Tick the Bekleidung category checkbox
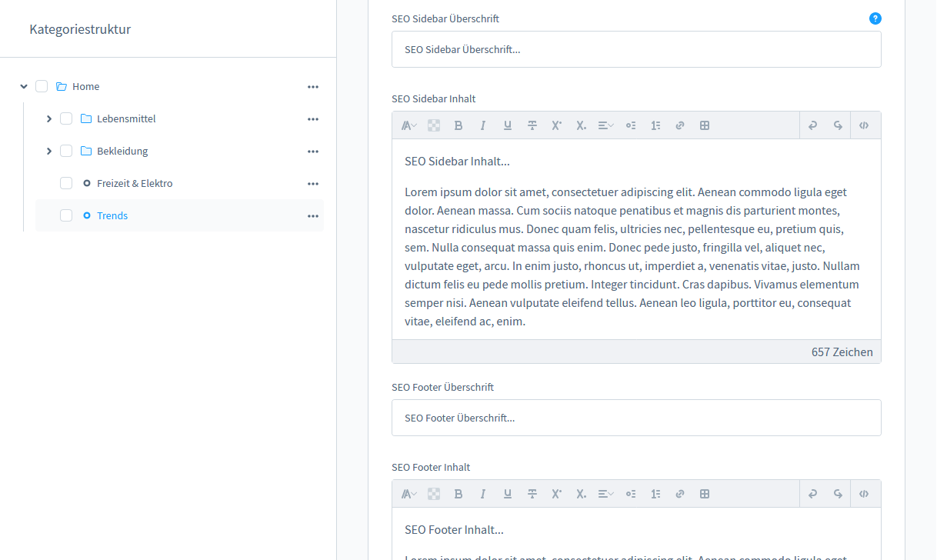Viewport: 937px width, 560px height. 66,151
